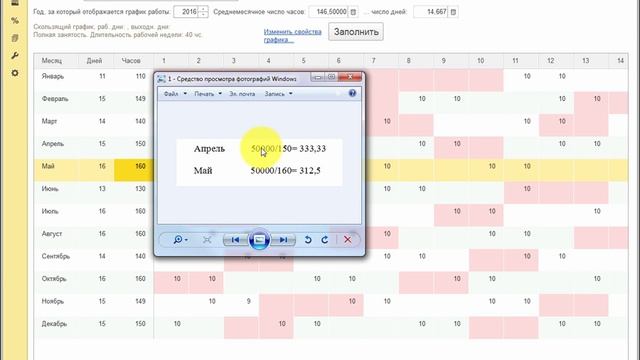Rotate photo clockwise
The image size is (640, 360).
(x=324, y=240)
